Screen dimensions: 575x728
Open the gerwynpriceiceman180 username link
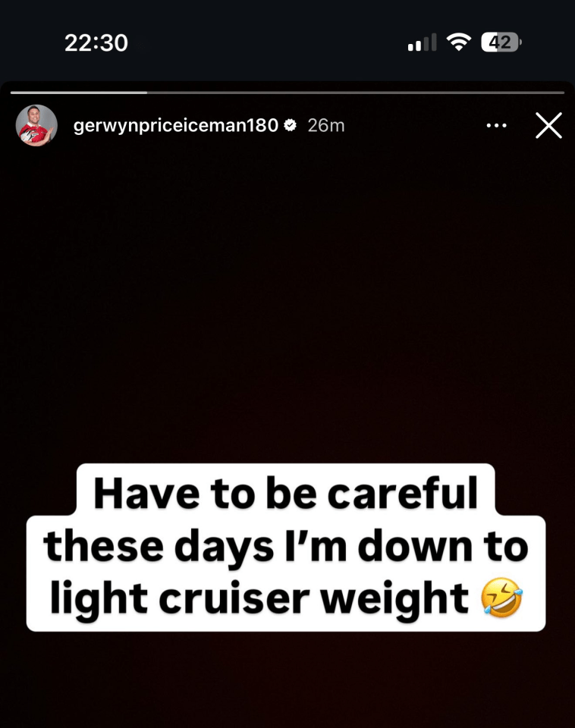click(x=175, y=125)
